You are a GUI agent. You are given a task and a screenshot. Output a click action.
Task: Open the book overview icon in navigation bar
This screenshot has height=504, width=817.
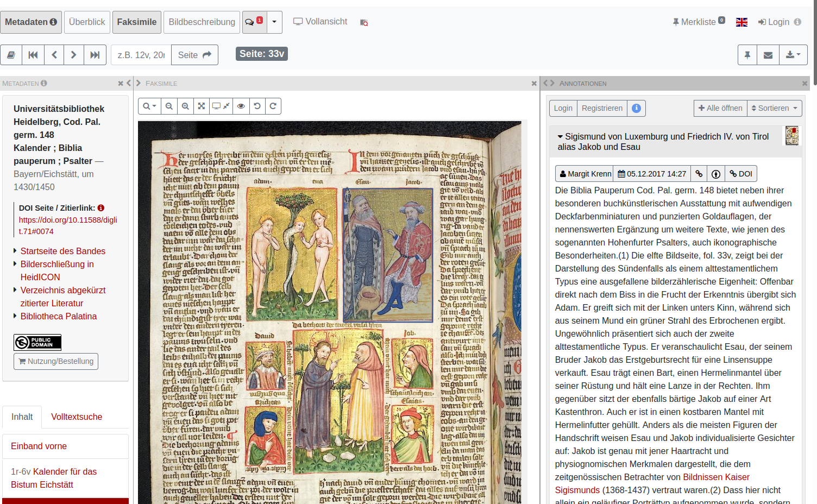11,55
